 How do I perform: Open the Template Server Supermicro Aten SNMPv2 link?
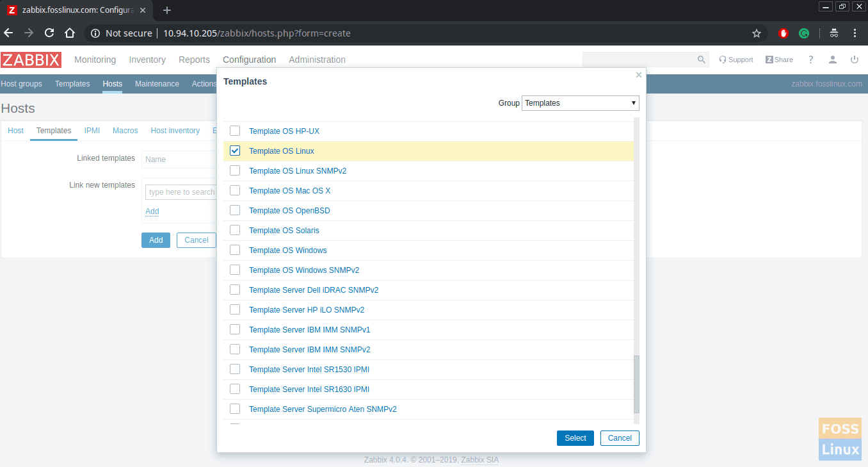[x=323, y=409]
